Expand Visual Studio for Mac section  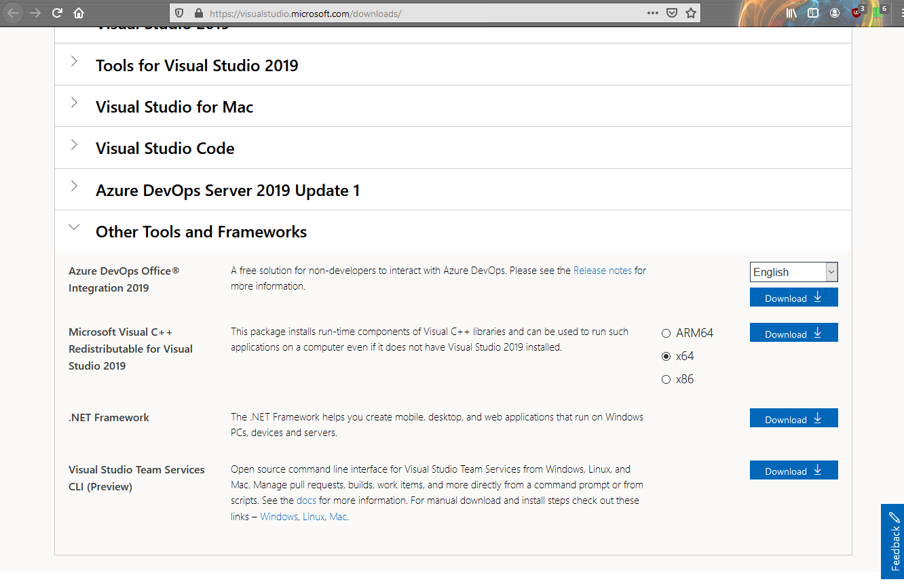[x=453, y=106]
